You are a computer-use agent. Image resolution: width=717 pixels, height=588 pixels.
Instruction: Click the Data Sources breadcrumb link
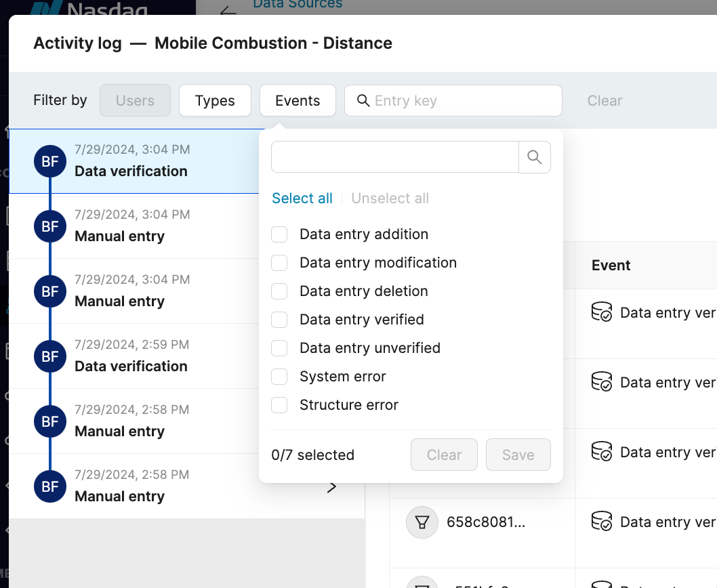pos(298,5)
